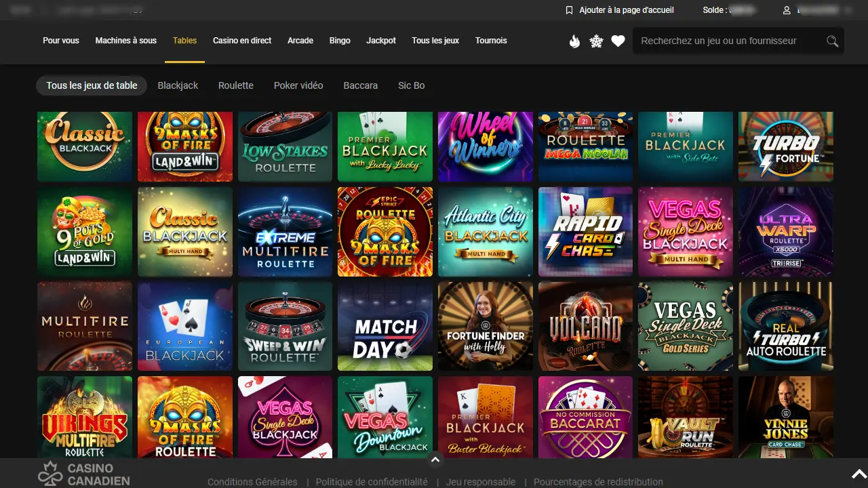The width and height of the screenshot is (868, 488).
Task: Open Conditions Générales link
Action: (252, 482)
